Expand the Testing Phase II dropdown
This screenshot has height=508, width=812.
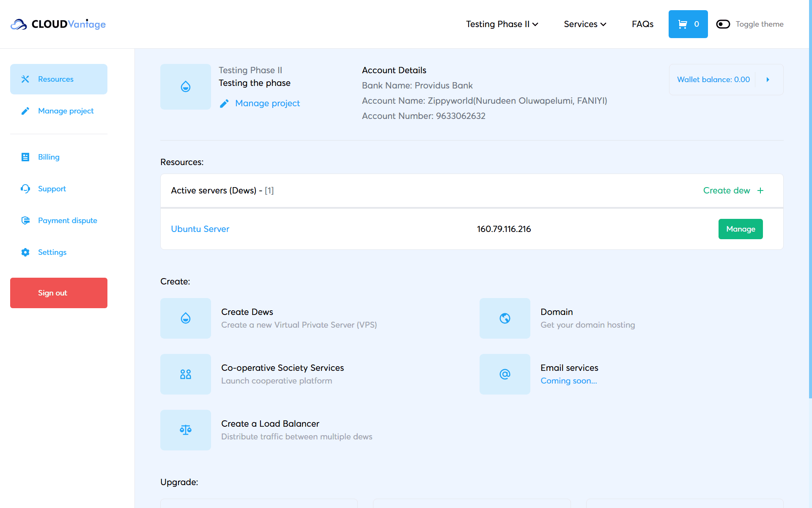point(502,24)
